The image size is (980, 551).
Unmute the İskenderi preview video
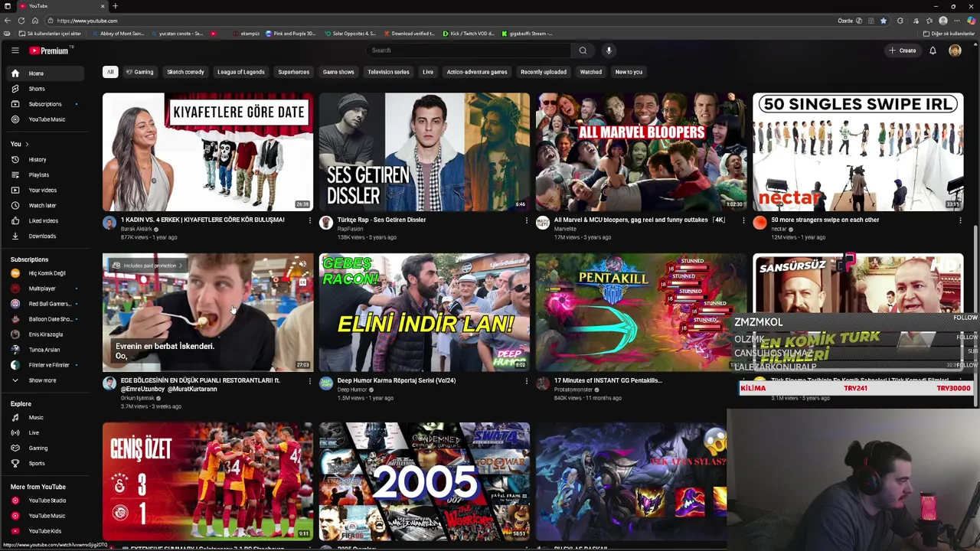point(302,265)
